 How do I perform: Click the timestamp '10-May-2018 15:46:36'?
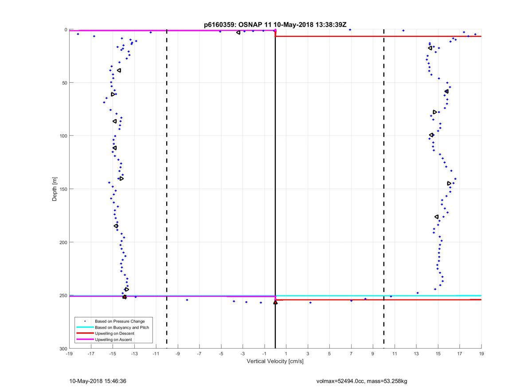[98, 381]
